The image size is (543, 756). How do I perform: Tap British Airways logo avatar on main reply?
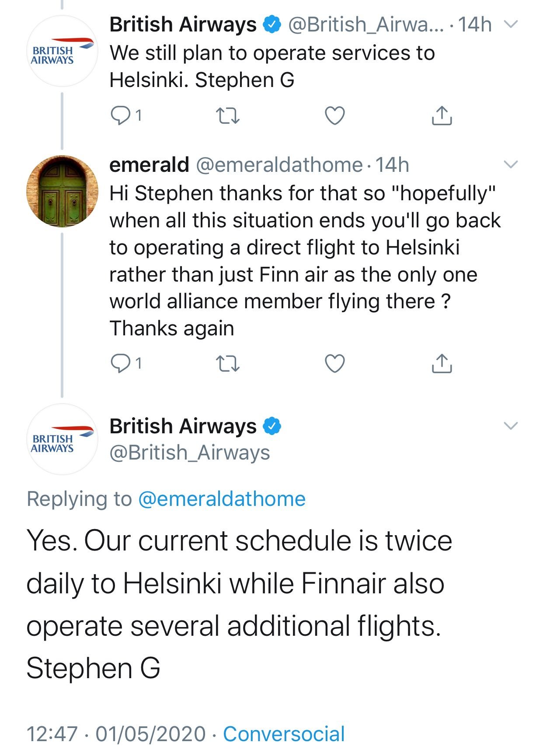pos(62,439)
